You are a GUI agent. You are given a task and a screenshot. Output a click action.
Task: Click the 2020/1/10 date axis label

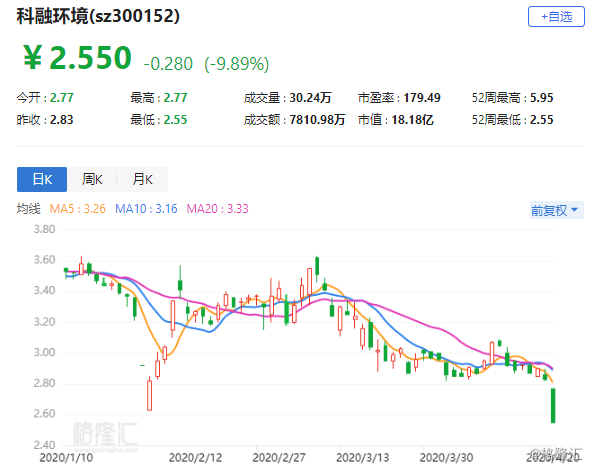click(66, 458)
